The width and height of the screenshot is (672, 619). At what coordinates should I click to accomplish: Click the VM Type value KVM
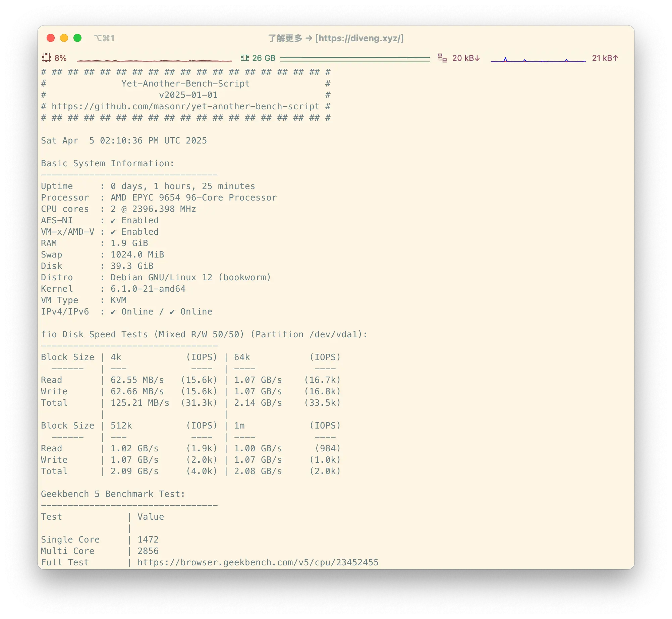[x=118, y=300]
